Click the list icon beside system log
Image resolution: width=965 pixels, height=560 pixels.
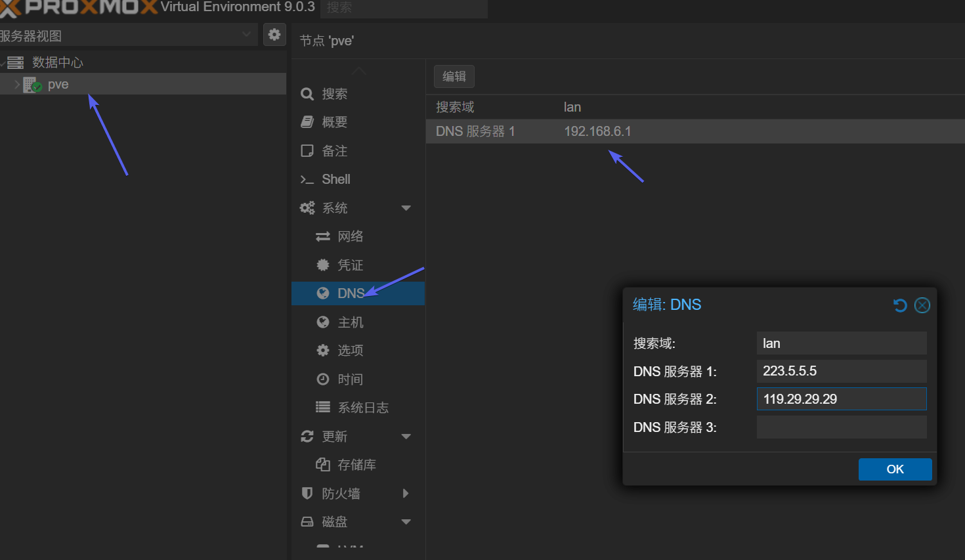click(x=323, y=408)
